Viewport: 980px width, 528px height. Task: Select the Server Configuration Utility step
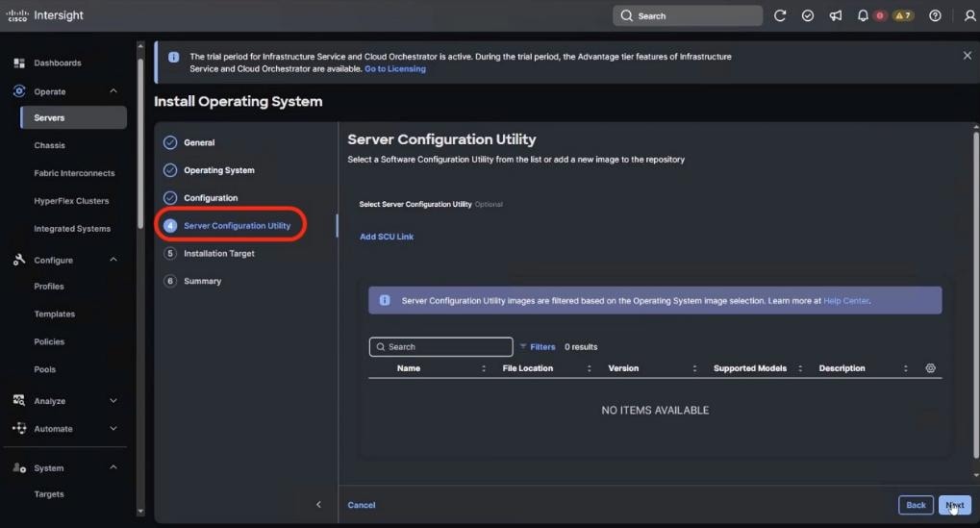228,226
